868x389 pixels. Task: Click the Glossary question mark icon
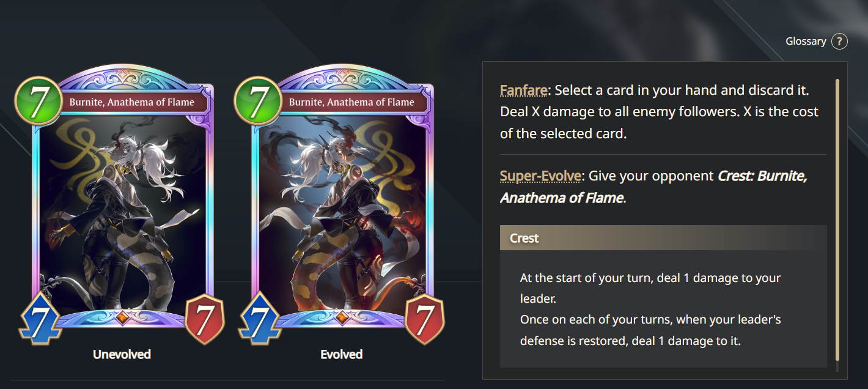coord(839,42)
